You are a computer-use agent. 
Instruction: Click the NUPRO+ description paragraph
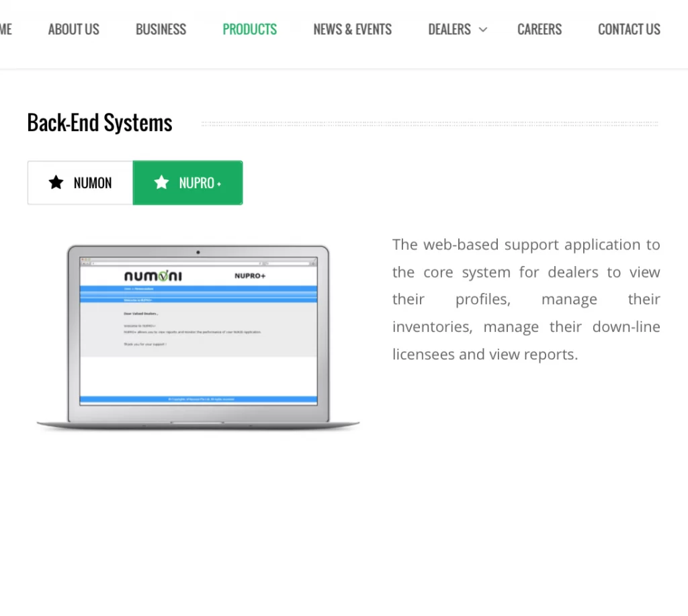point(526,299)
